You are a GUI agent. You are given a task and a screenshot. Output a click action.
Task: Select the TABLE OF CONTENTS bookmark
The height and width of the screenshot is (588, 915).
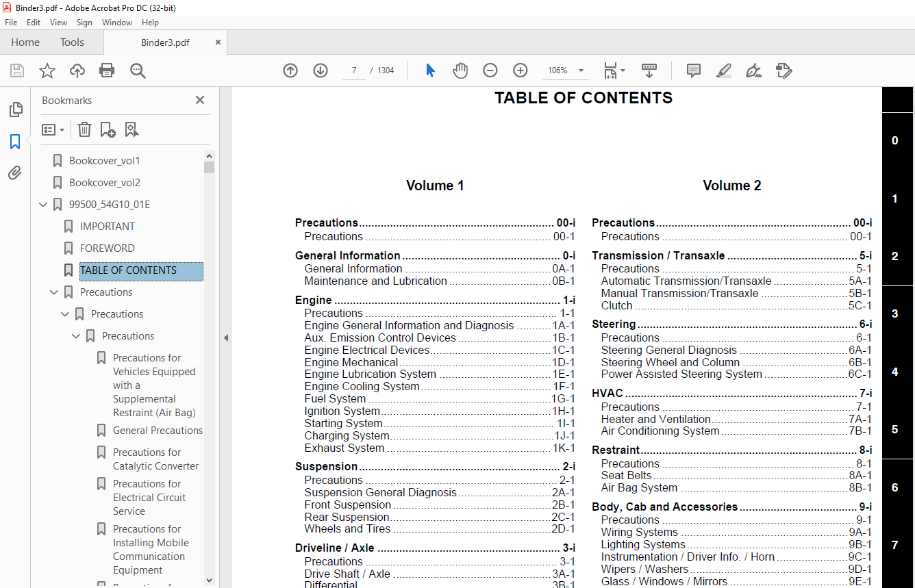tap(141, 270)
